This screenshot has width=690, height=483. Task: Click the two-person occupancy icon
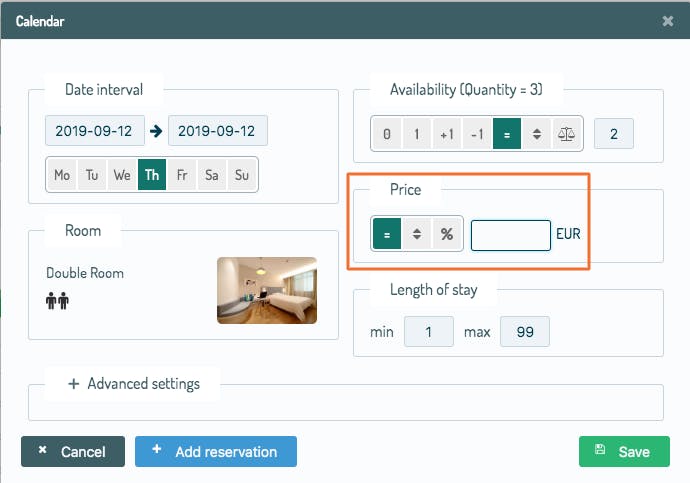pyautogui.click(x=57, y=300)
